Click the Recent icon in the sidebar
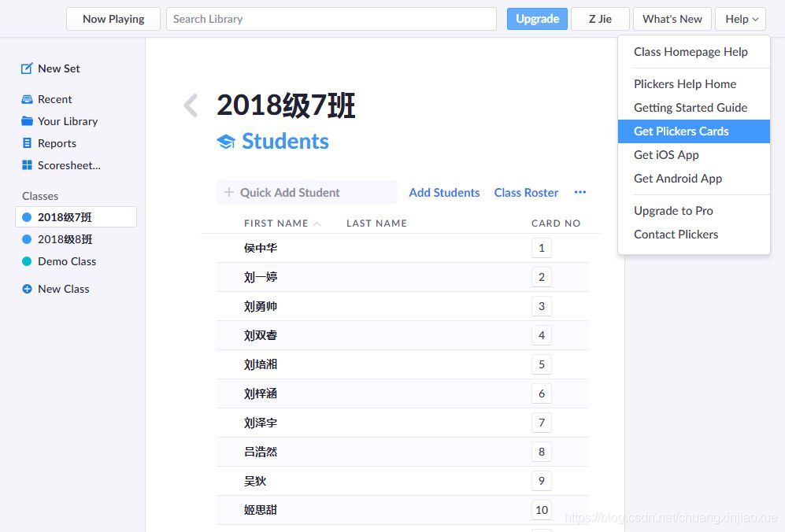The height and width of the screenshot is (532, 785). (27, 100)
